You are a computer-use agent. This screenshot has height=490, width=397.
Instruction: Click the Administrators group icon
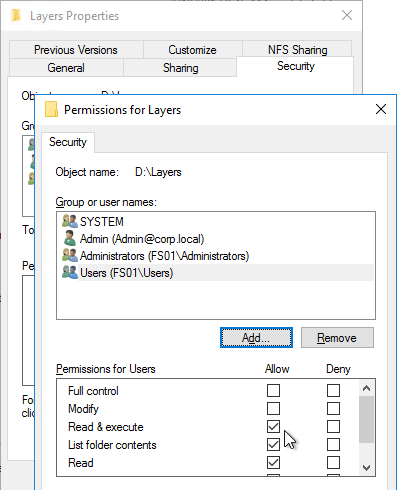point(70,256)
